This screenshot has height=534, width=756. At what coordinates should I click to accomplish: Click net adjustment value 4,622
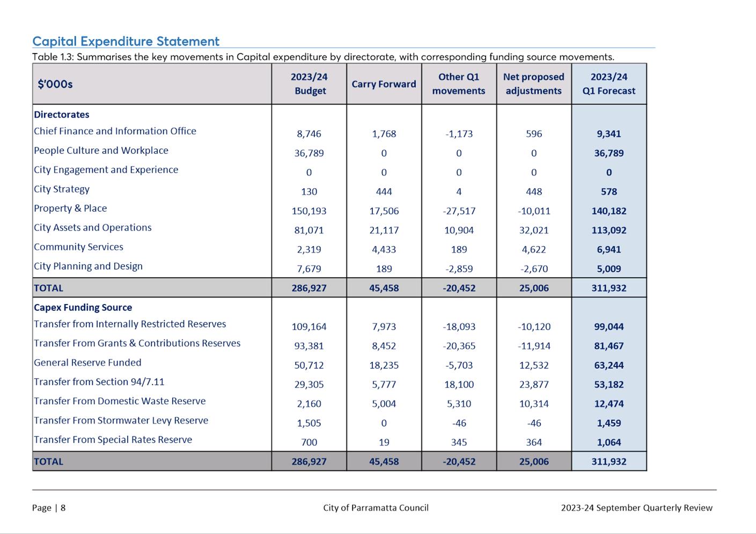pyautogui.click(x=534, y=250)
